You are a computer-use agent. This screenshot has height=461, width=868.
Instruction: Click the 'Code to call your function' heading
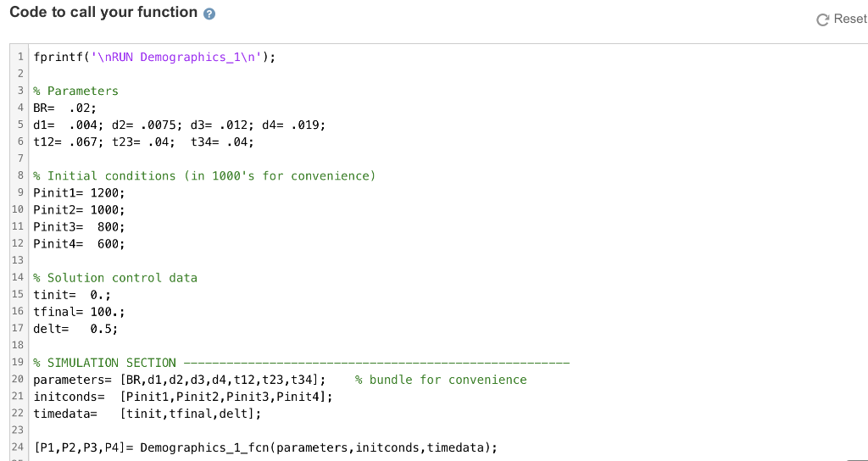(x=103, y=12)
